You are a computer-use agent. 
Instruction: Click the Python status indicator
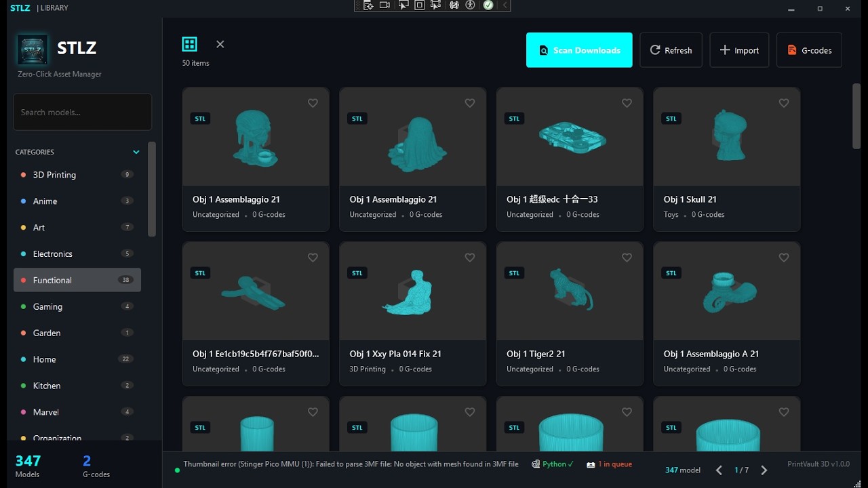pyautogui.click(x=553, y=464)
